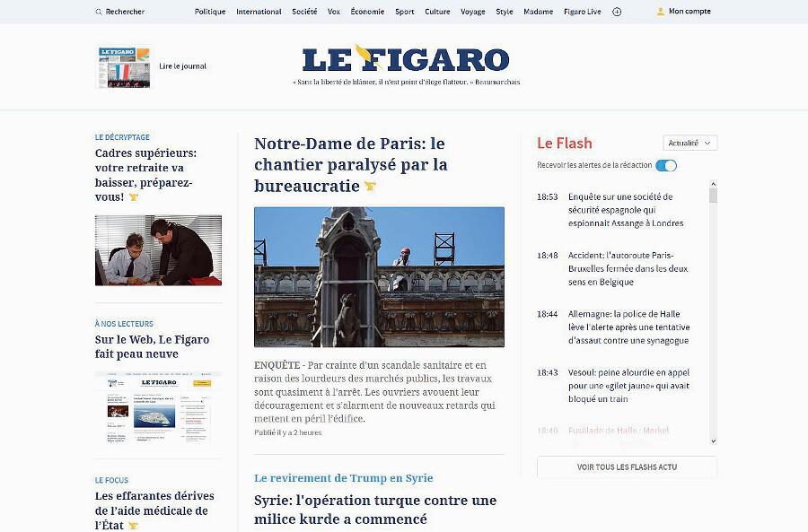The width and height of the screenshot is (808, 532).
Task: Click À NOS LECTEURS label
Action: point(124,324)
